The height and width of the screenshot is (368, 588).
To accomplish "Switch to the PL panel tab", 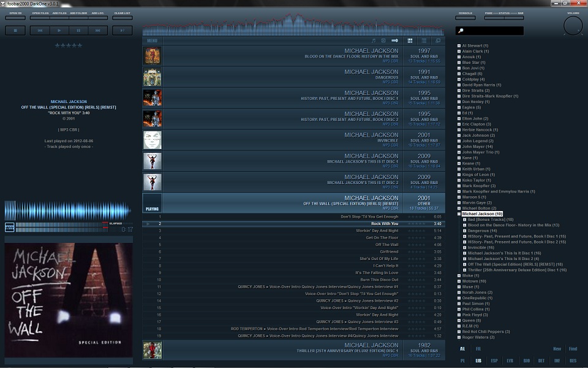I will coord(462,361).
